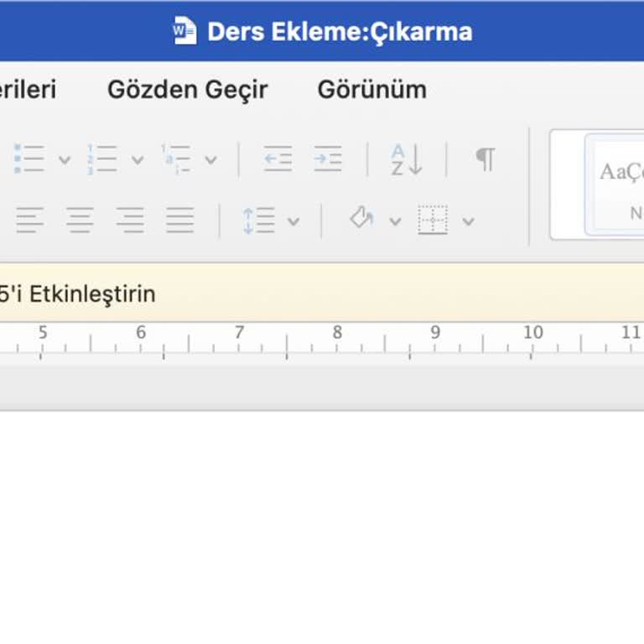Align text to the left
This screenshot has height=644, width=644.
pos(30,221)
